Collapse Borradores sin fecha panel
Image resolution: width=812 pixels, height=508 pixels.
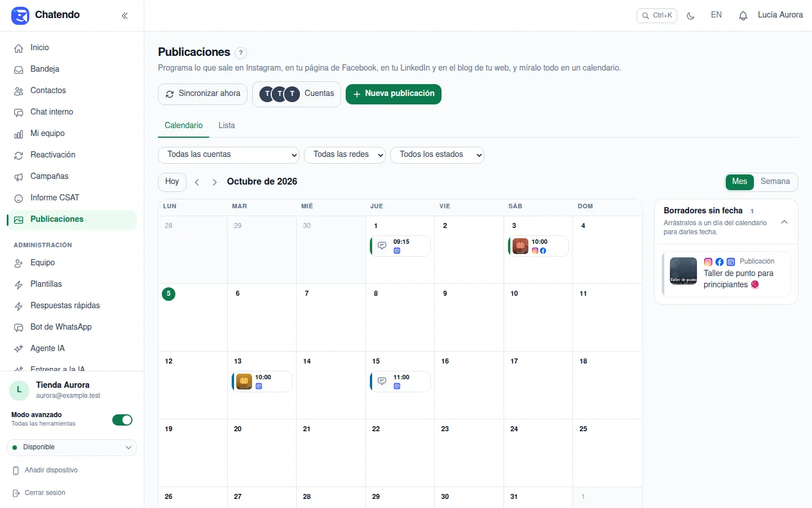point(784,222)
